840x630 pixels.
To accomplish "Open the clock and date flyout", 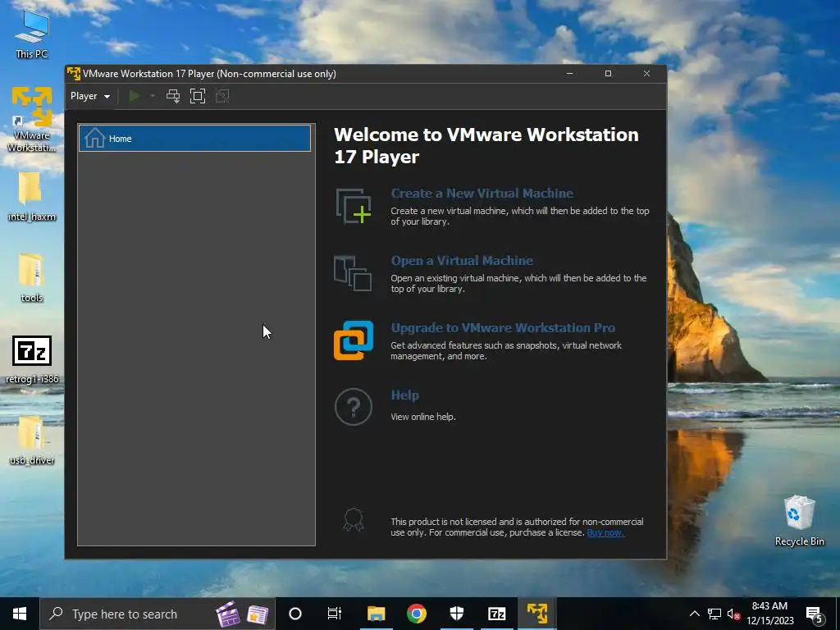I will pyautogui.click(x=769, y=614).
